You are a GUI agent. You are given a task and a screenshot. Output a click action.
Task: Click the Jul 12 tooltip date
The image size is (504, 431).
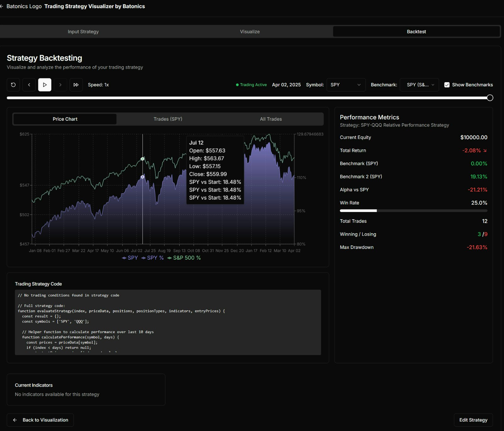point(196,143)
